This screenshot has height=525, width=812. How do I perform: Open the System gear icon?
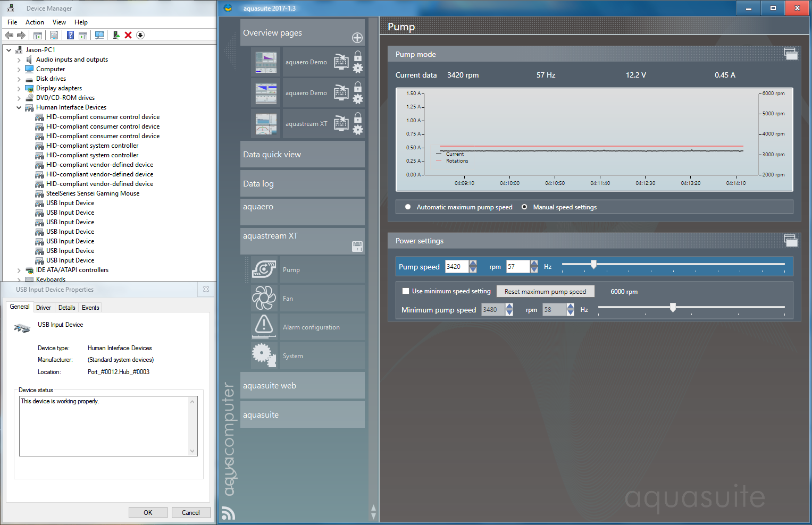[264, 355]
